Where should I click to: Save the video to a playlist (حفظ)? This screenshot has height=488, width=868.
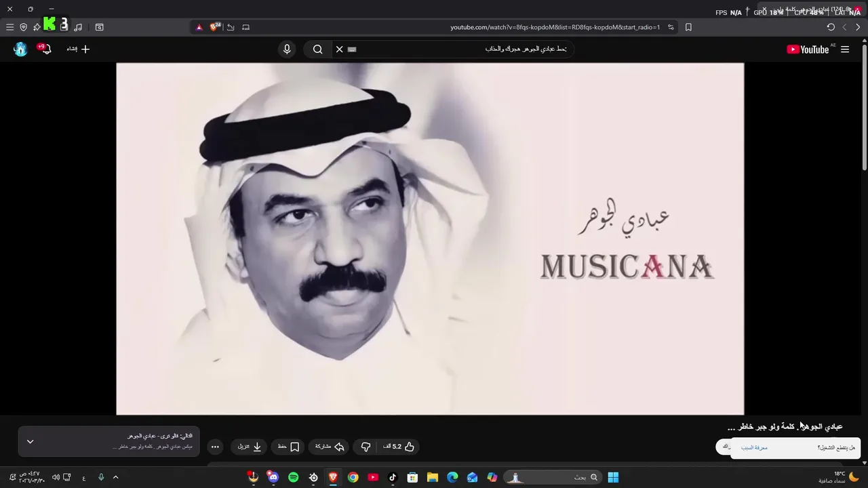[x=289, y=447]
